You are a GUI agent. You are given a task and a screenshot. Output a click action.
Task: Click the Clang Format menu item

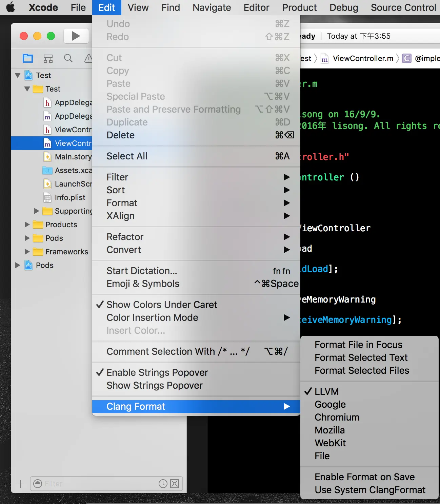click(x=196, y=406)
